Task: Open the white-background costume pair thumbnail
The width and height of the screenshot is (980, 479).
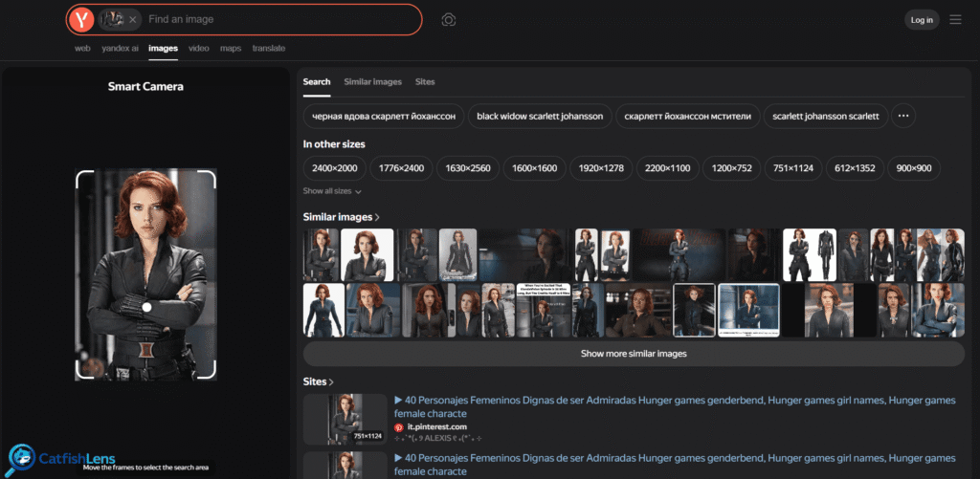Action: [810, 255]
